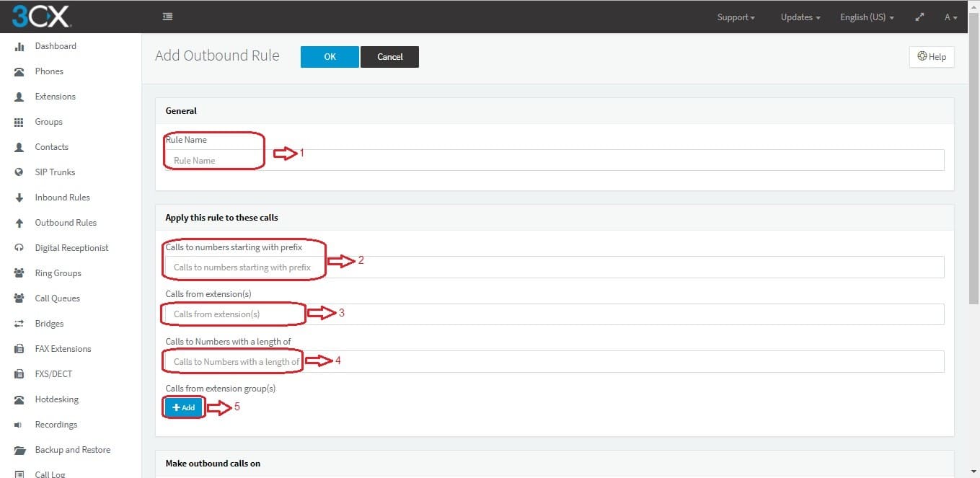Click the Digital Receptionist headset icon
The image size is (980, 478).
pyautogui.click(x=19, y=248)
